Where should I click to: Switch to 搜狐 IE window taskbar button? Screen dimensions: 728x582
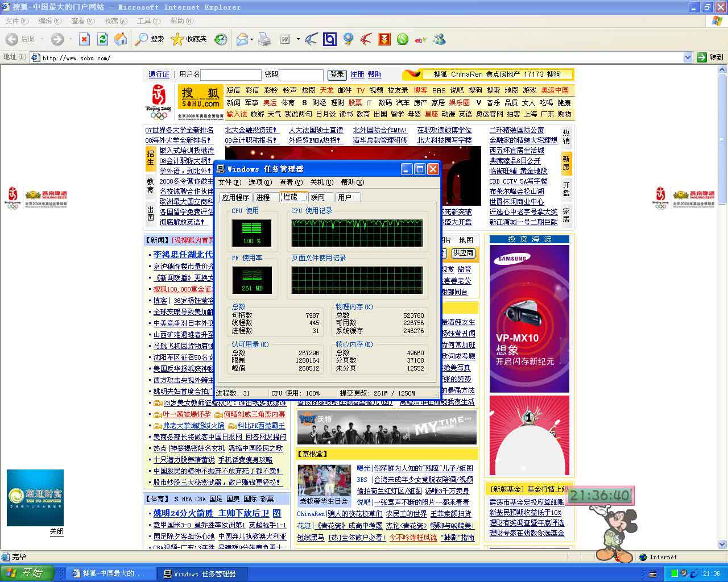(x=111, y=573)
